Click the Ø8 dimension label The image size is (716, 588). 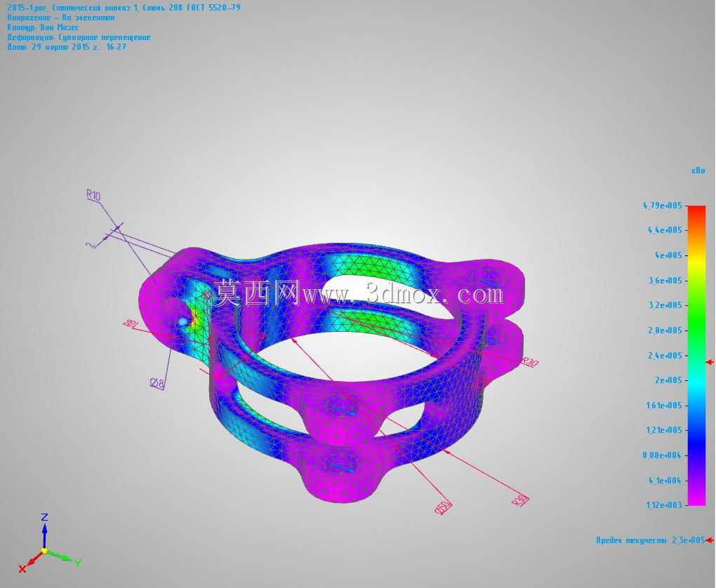tap(157, 384)
